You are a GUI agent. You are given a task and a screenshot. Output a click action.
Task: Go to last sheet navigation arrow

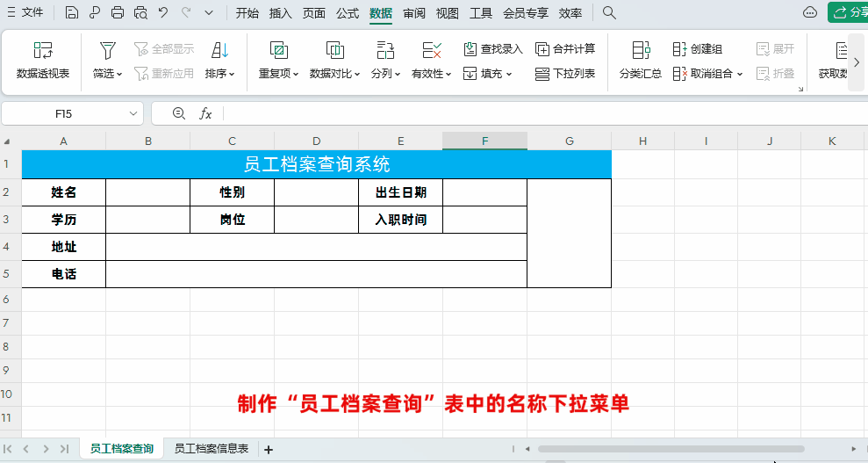(x=64, y=449)
